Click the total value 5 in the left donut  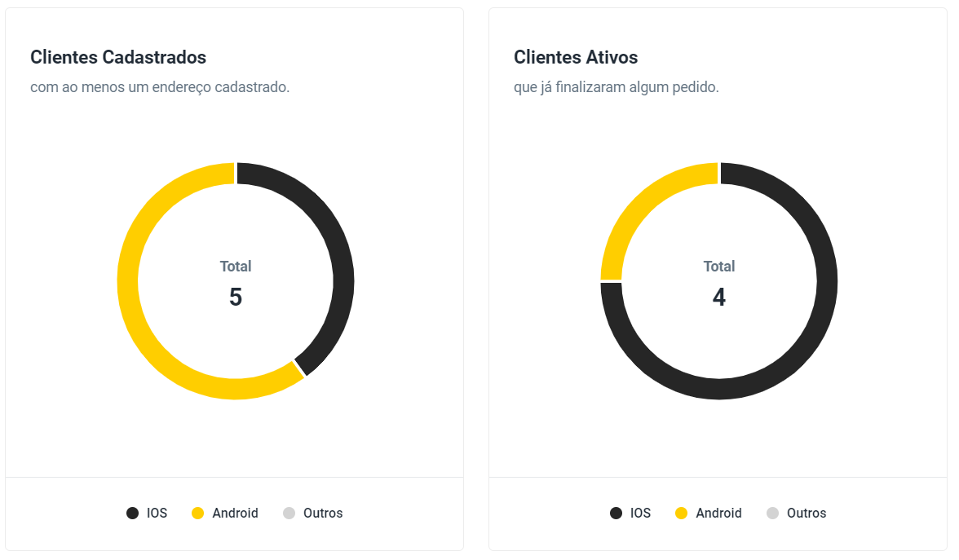[x=236, y=298]
